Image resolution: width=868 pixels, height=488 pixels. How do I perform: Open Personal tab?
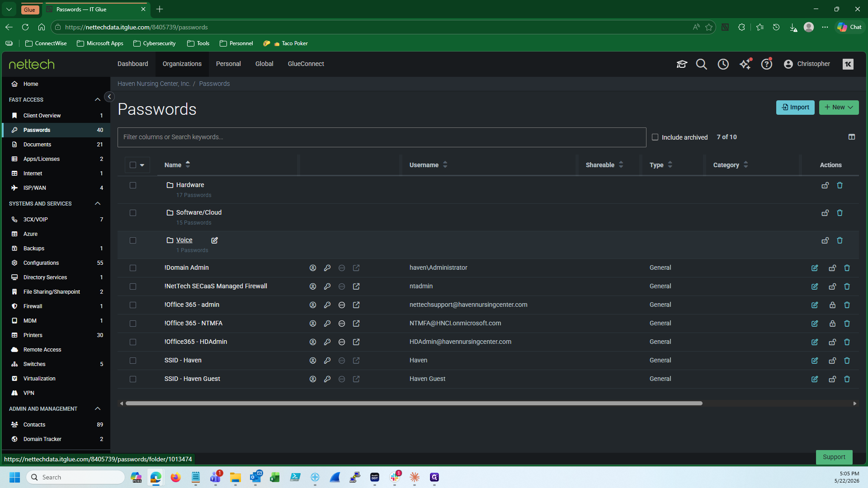tap(228, 64)
